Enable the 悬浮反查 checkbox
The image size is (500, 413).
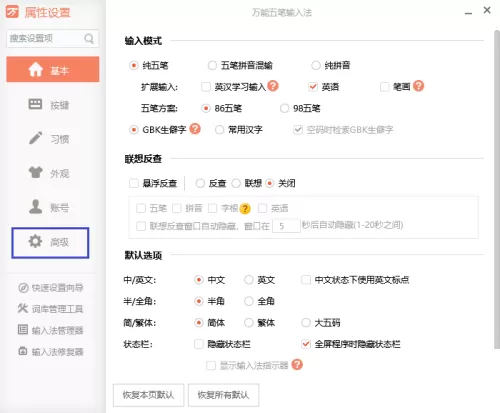(x=134, y=183)
